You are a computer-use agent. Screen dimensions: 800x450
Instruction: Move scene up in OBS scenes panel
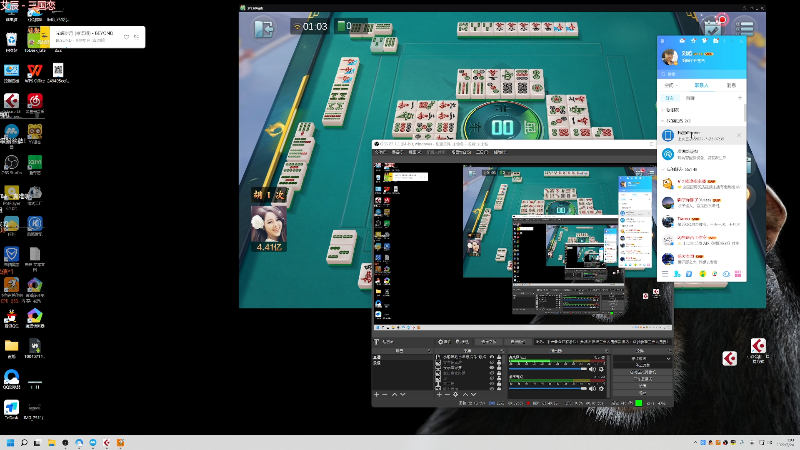(x=394, y=394)
